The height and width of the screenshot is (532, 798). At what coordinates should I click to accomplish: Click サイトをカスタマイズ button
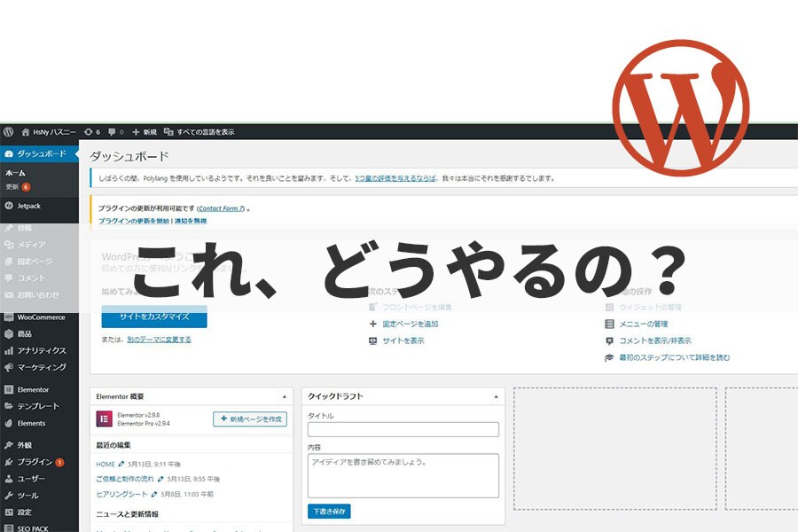tap(154, 317)
